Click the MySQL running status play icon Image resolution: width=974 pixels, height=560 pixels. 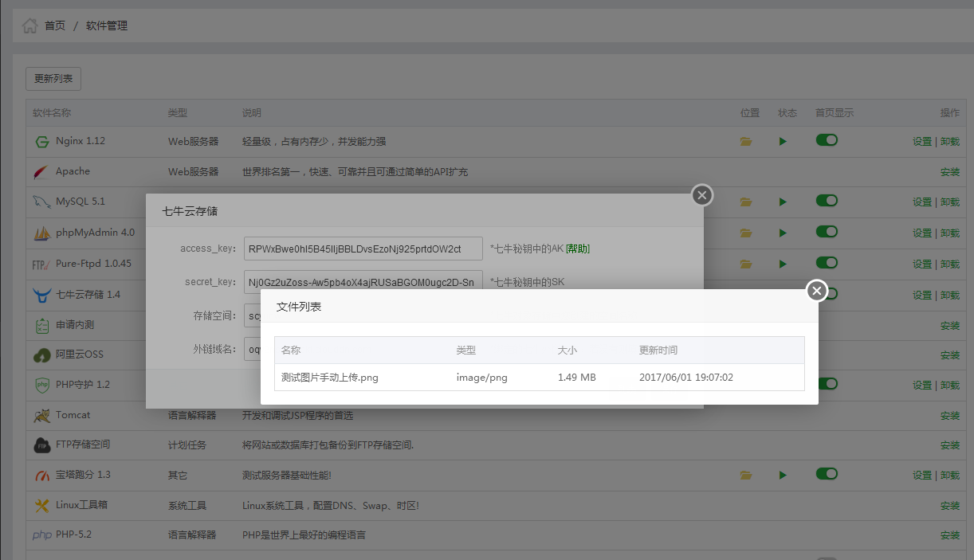pos(783,202)
